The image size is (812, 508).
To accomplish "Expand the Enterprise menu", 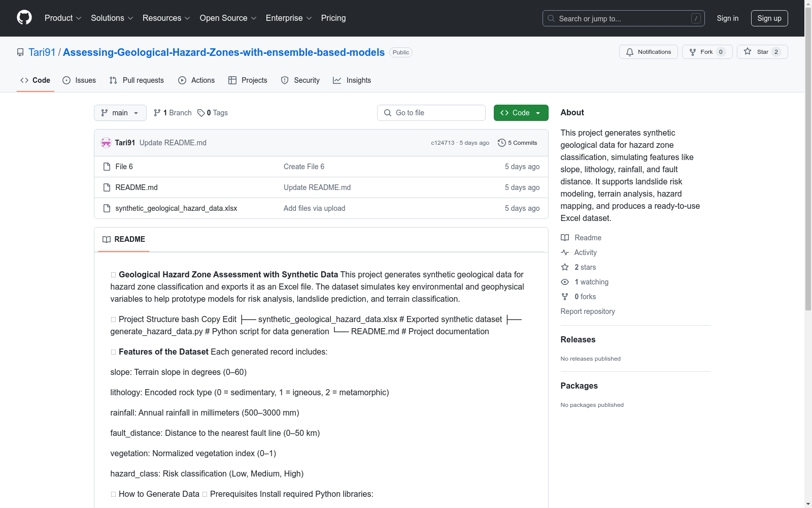I will coord(289,18).
